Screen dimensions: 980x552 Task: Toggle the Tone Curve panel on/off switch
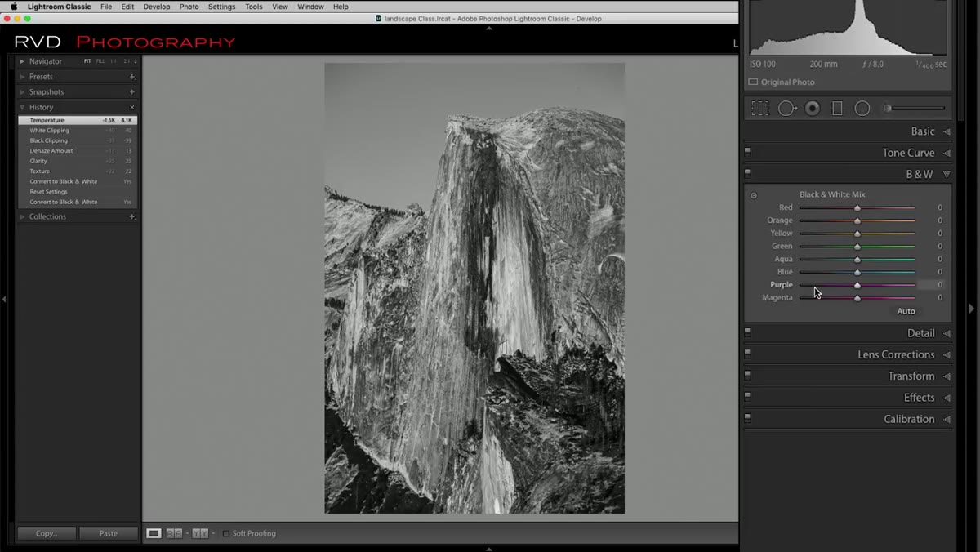tap(747, 153)
